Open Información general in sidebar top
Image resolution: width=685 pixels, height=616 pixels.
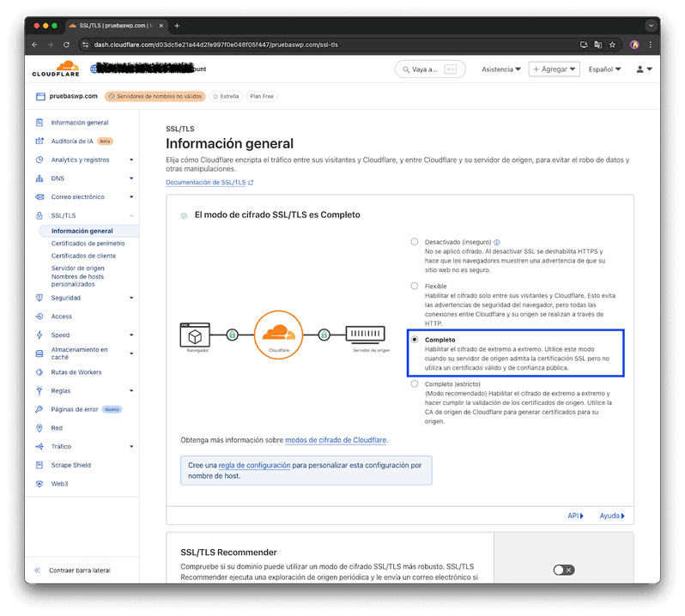coord(80,123)
